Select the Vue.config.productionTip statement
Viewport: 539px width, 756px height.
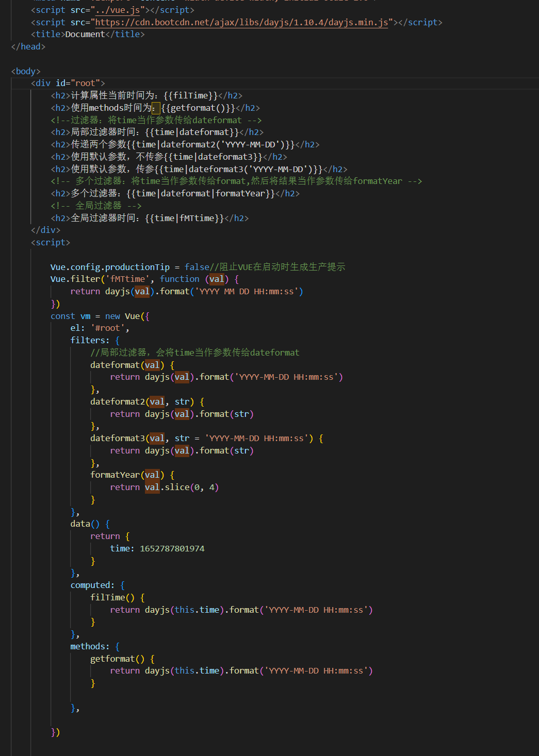tap(110, 267)
